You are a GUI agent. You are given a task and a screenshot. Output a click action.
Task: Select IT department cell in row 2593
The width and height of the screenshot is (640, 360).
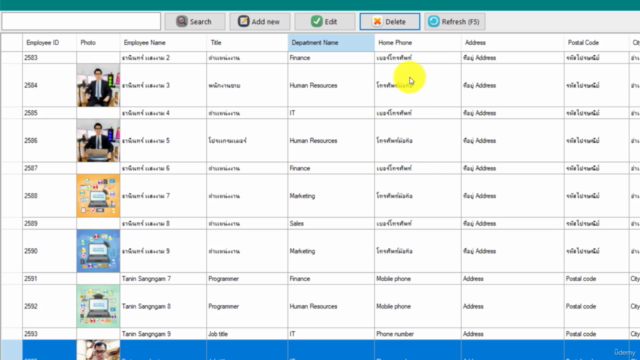click(331, 334)
